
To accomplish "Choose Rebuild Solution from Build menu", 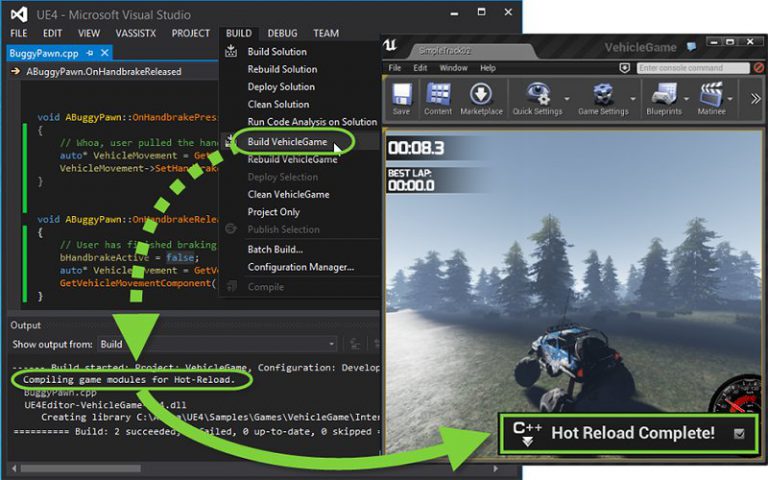I will (282, 69).
